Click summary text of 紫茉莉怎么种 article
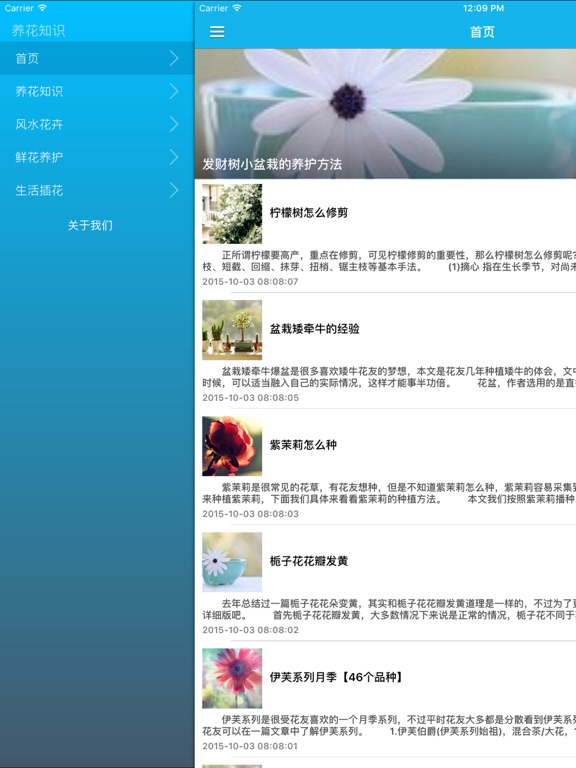The image size is (576, 768). click(x=389, y=493)
